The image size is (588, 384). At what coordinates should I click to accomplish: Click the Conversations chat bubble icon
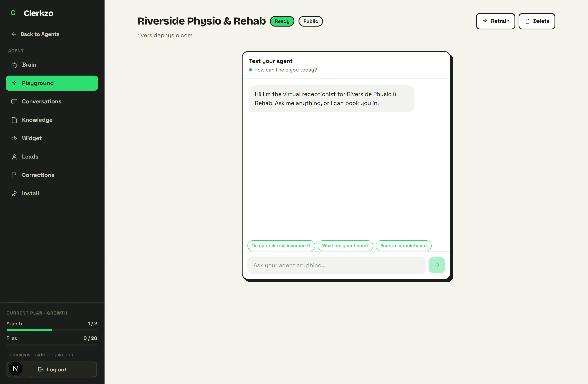pyautogui.click(x=14, y=102)
